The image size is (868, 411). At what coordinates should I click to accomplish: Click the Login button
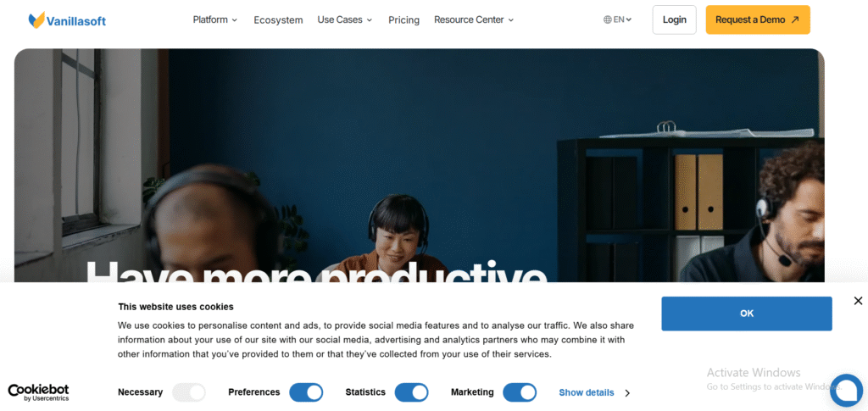(x=674, y=19)
